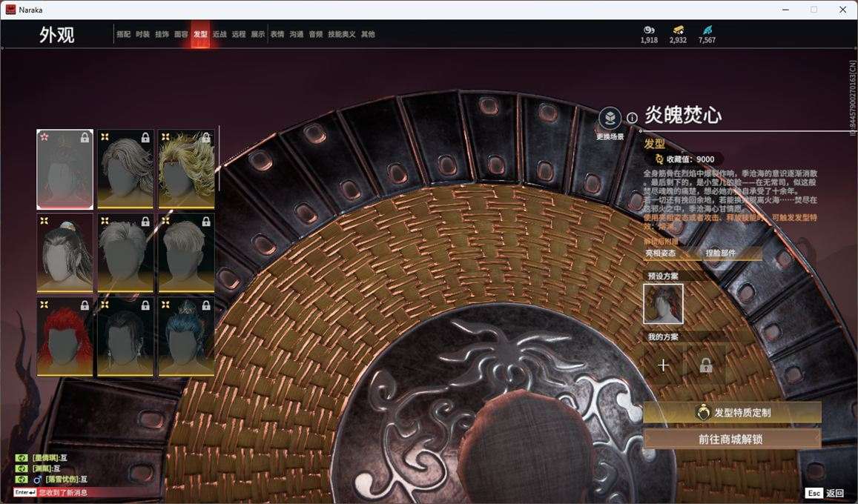
Task: Select the 近战 menu item
Action: point(220,33)
